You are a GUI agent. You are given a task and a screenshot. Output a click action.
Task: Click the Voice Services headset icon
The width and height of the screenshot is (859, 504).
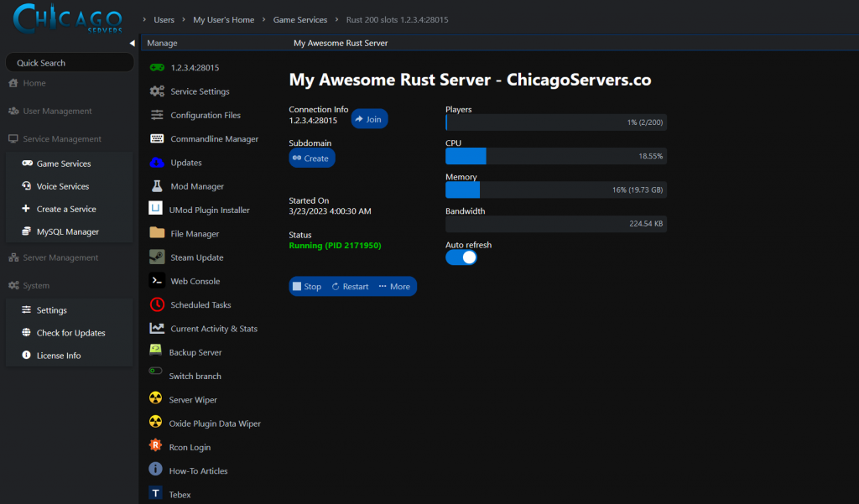click(x=26, y=185)
